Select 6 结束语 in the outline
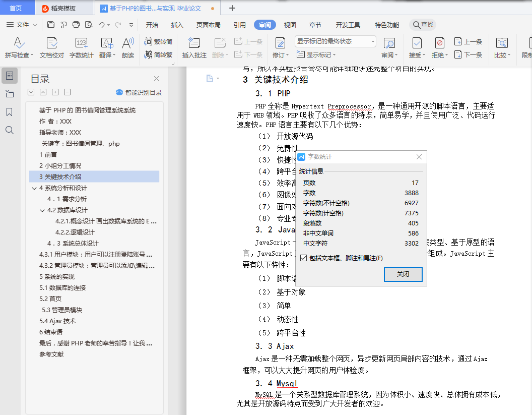 point(51,332)
